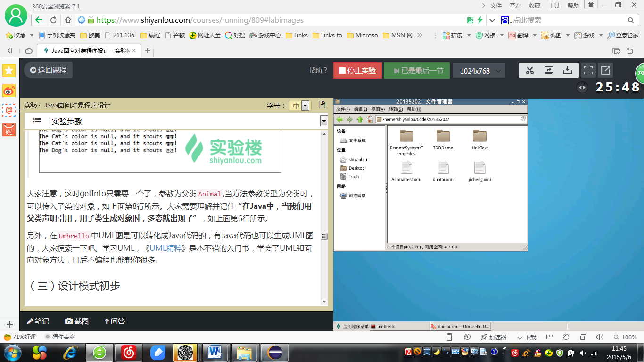This screenshot has width=644, height=362.
Task: Open the TDDDemo folder
Action: pyautogui.click(x=443, y=140)
